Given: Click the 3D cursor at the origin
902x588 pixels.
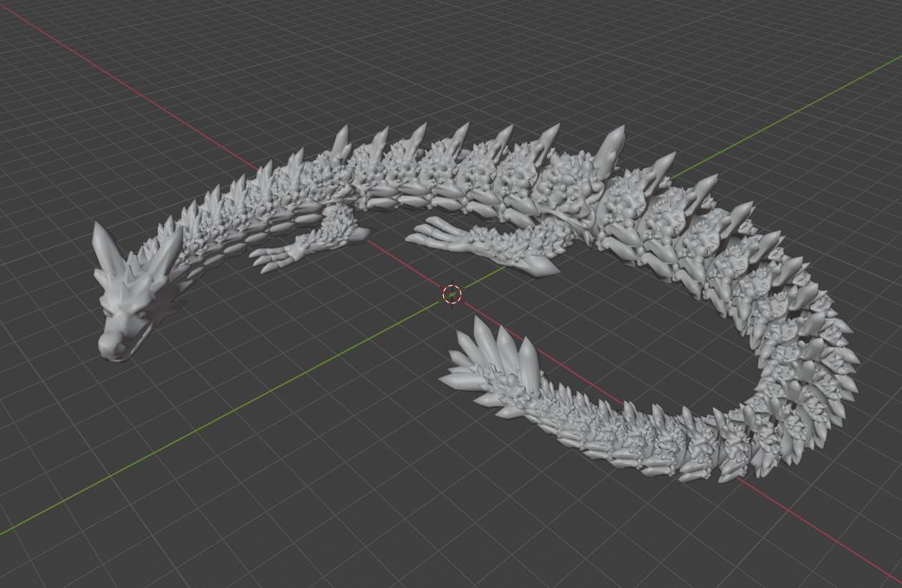Looking at the screenshot, I should point(452,294).
